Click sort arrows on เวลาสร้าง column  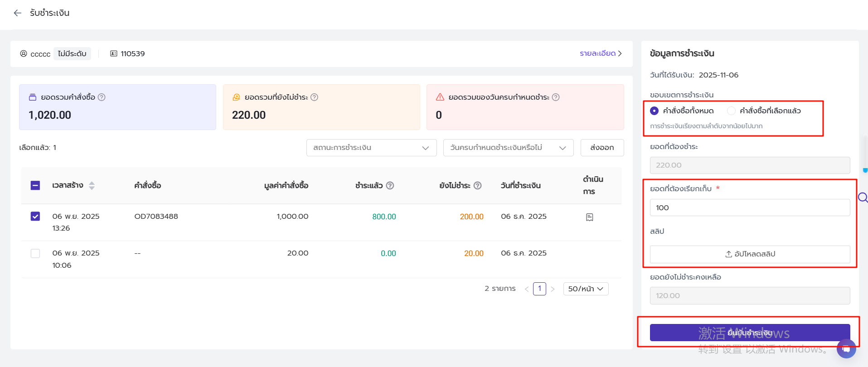pos(92,186)
